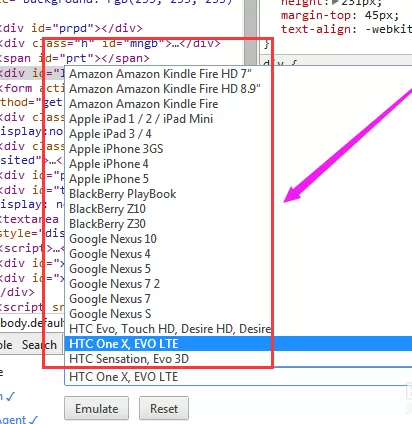Screen dimensions: 412x424
Task: Pick Apple iPad 1 / 2 / iPad Mini
Action: coord(238,119)
